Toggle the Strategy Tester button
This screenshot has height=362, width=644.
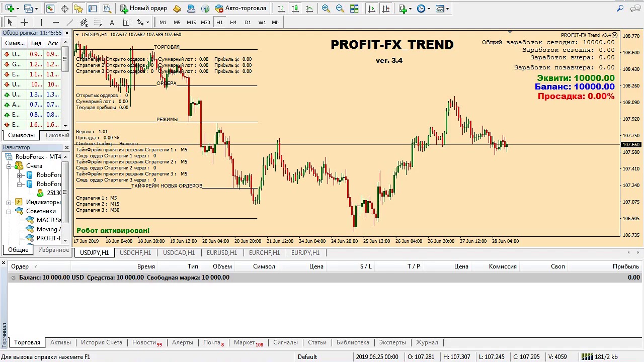click(x=107, y=9)
